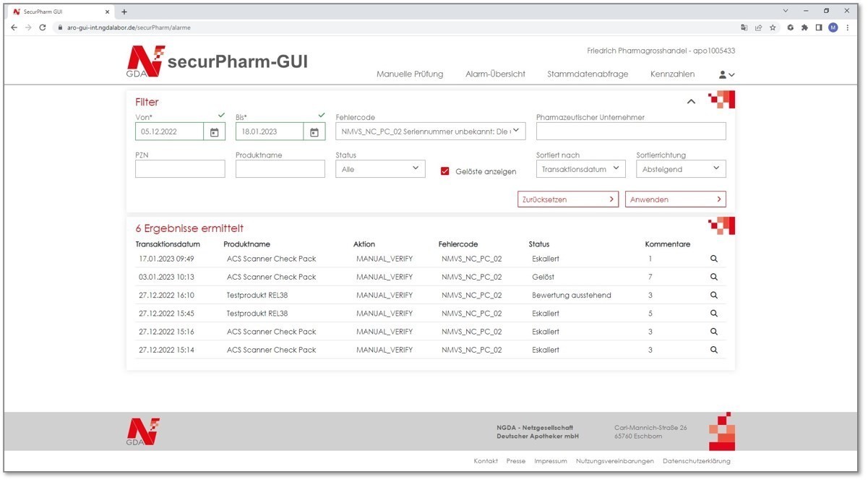Open details of 17.01.2023 09:49 alarm
This screenshot has height=482, width=868.
tap(713, 259)
